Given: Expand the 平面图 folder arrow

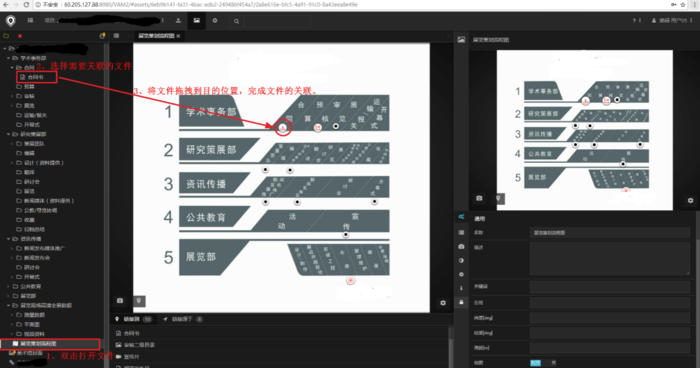Looking at the screenshot, I should point(12,324).
